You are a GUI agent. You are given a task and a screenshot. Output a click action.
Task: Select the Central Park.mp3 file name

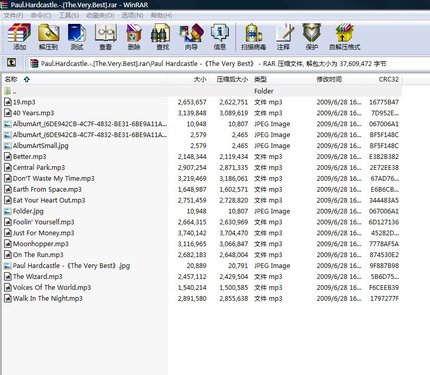click(39, 167)
